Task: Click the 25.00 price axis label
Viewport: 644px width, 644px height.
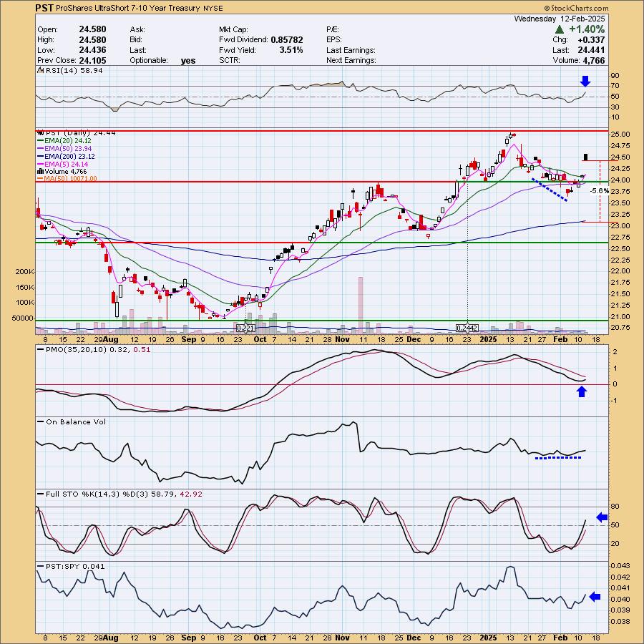Action: [620, 135]
